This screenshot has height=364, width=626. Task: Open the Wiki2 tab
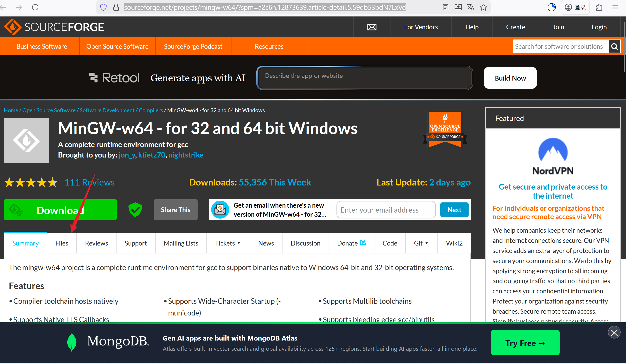(454, 243)
